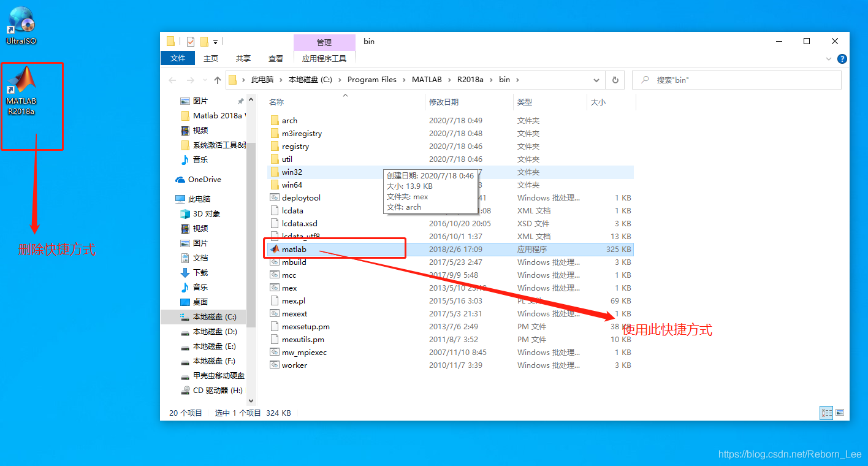Refresh the bin folder view
This screenshot has width=868, height=466.
pos(615,80)
